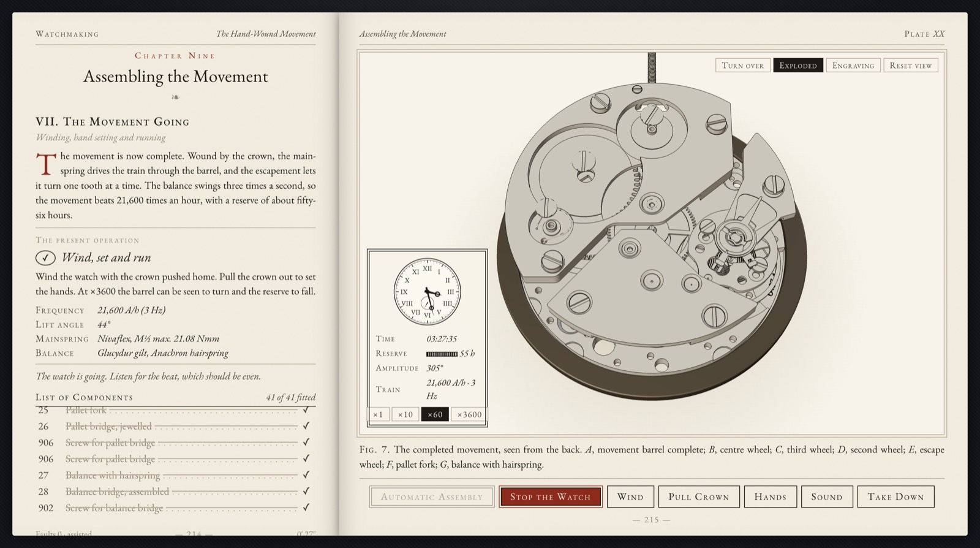Select the ×10 speed
980x548 pixels.
click(x=405, y=414)
